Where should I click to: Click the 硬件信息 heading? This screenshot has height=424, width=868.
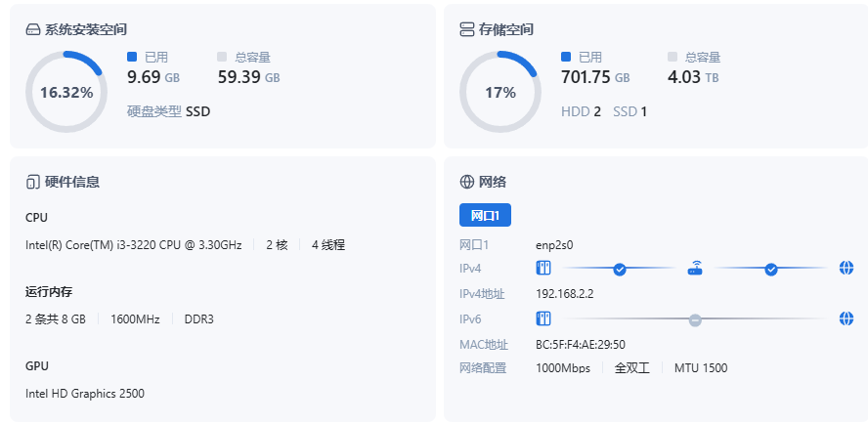tap(72, 182)
